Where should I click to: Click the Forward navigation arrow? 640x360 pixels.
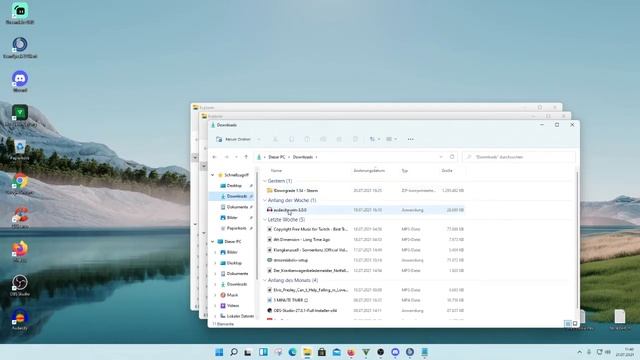click(x=227, y=157)
